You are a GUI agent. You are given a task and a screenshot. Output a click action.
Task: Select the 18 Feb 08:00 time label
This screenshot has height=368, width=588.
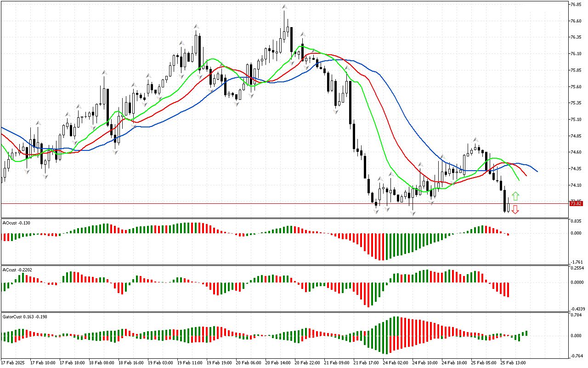102,362
